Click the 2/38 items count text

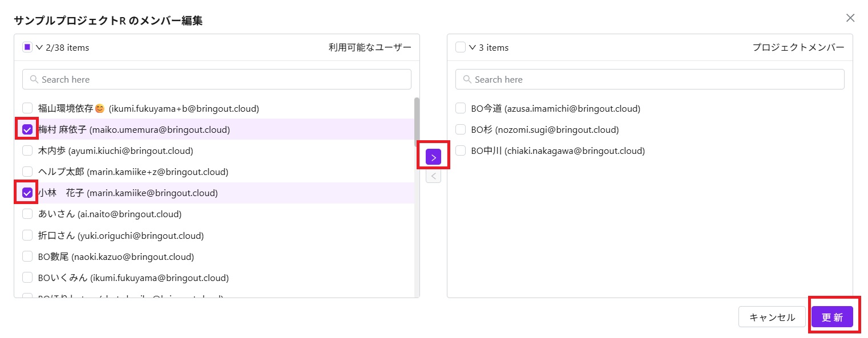(x=67, y=47)
